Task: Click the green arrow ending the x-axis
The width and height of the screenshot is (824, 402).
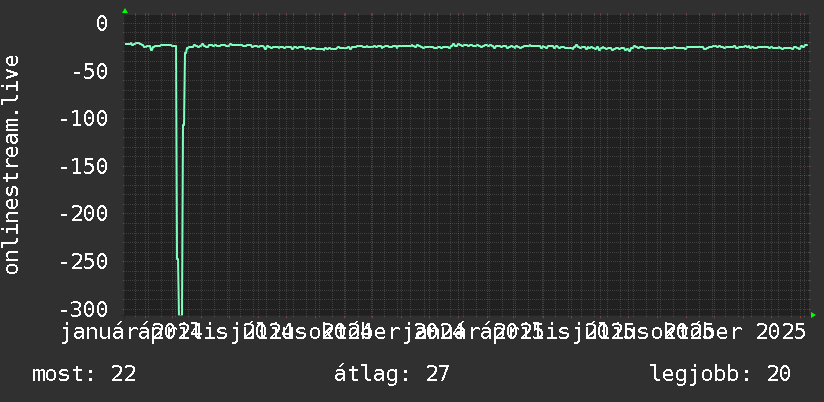Action: tap(813, 315)
